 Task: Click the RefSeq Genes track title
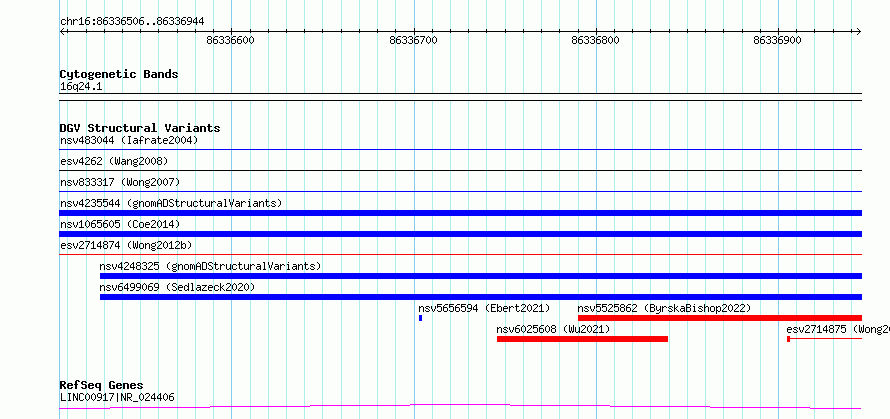101,386
